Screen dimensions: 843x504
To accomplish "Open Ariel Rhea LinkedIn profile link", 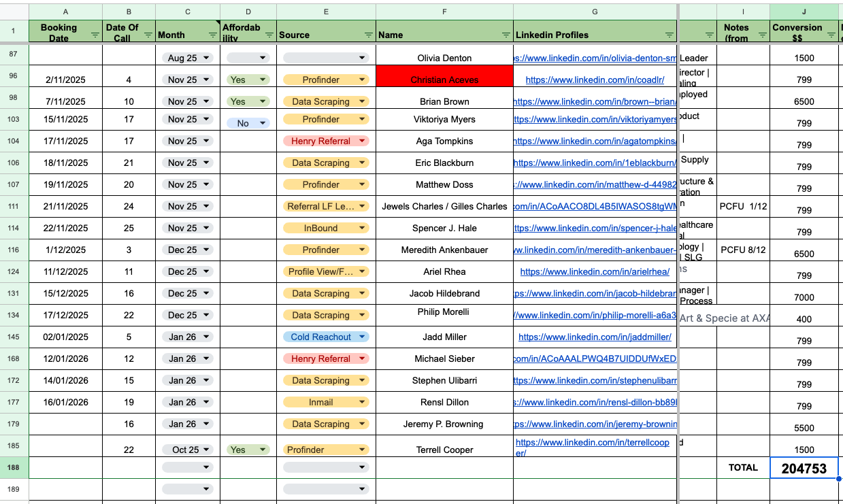I will [x=595, y=271].
